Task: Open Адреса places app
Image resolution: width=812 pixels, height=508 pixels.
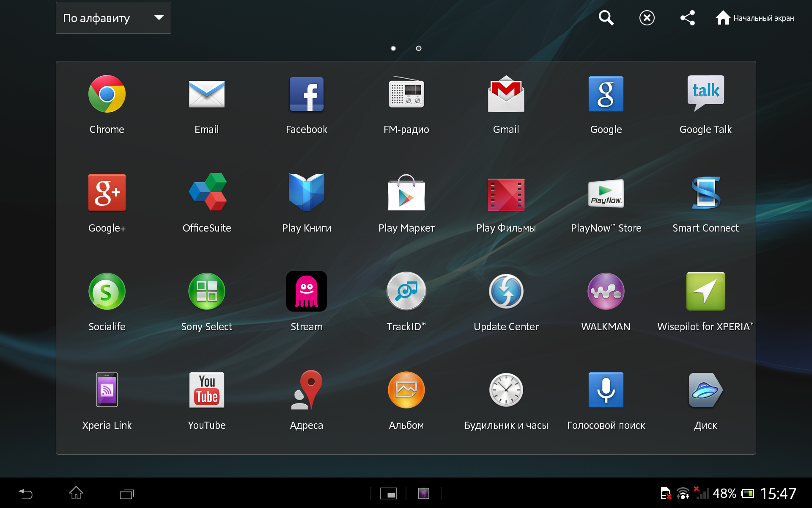Action: point(307,390)
